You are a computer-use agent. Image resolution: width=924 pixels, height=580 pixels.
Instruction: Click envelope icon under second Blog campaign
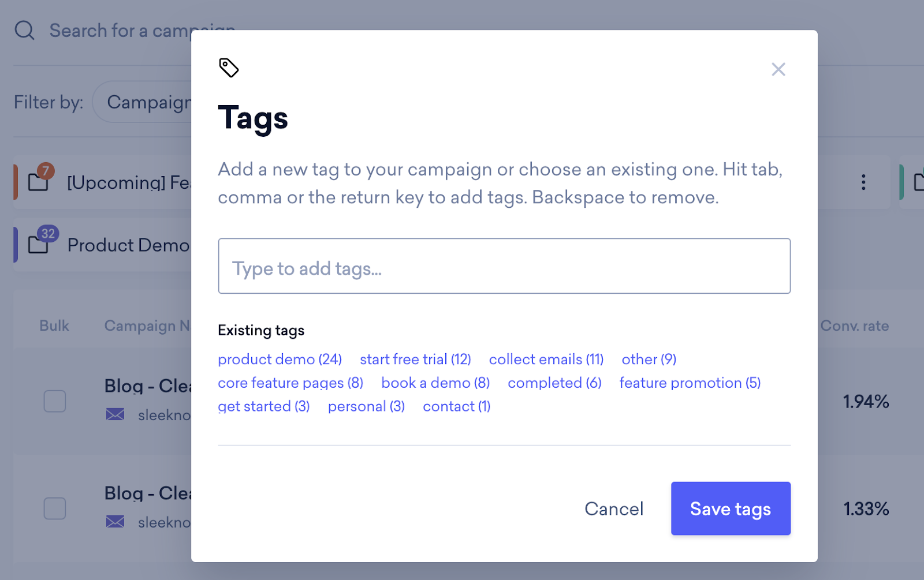click(115, 522)
